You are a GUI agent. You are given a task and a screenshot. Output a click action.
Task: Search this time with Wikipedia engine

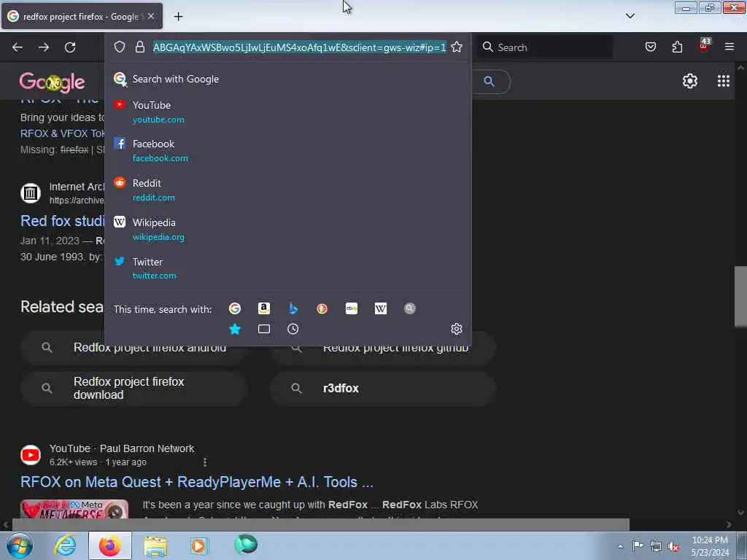pyautogui.click(x=381, y=308)
